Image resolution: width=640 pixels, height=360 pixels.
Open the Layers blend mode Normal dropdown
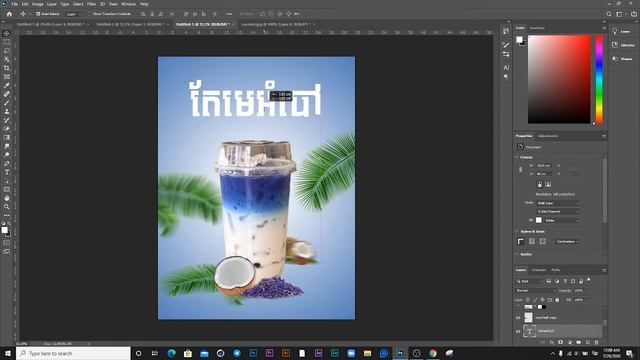pyautogui.click(x=536, y=291)
